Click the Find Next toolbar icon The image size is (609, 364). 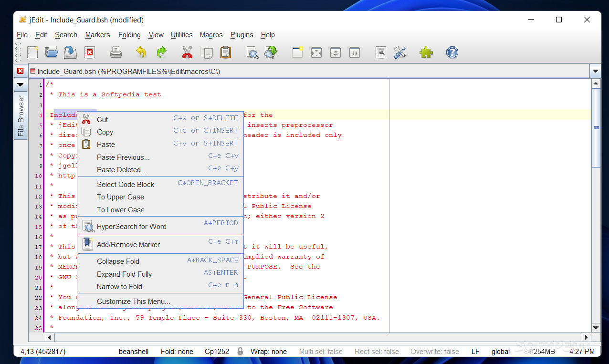point(271,52)
